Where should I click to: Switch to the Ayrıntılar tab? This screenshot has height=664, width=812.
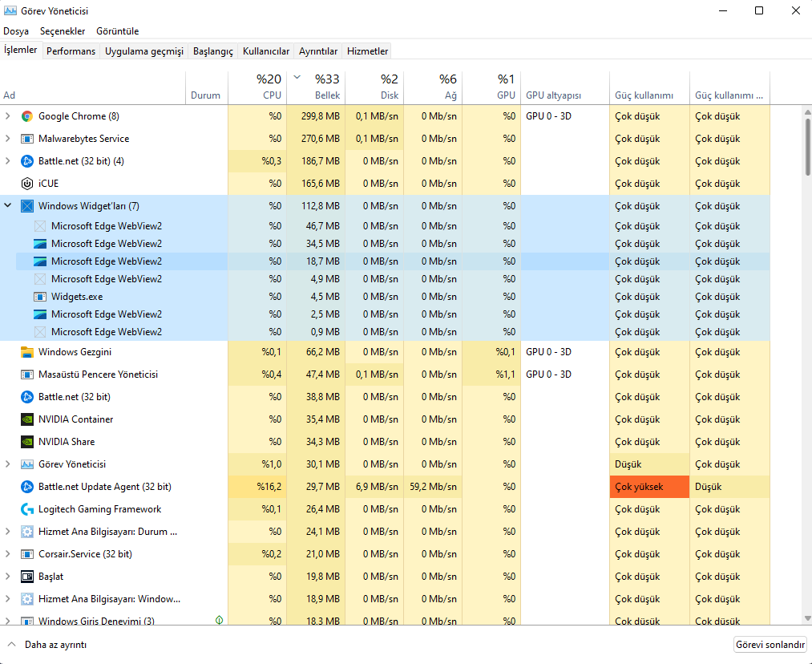(318, 51)
